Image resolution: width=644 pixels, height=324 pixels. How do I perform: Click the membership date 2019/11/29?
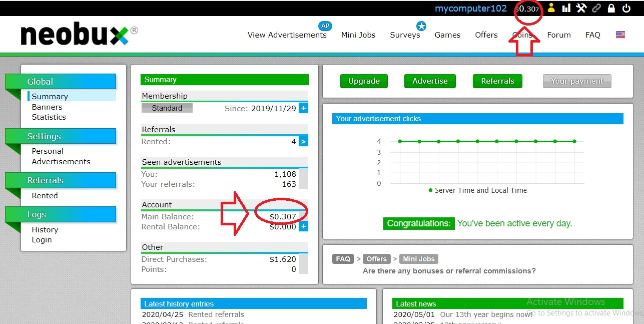[274, 108]
